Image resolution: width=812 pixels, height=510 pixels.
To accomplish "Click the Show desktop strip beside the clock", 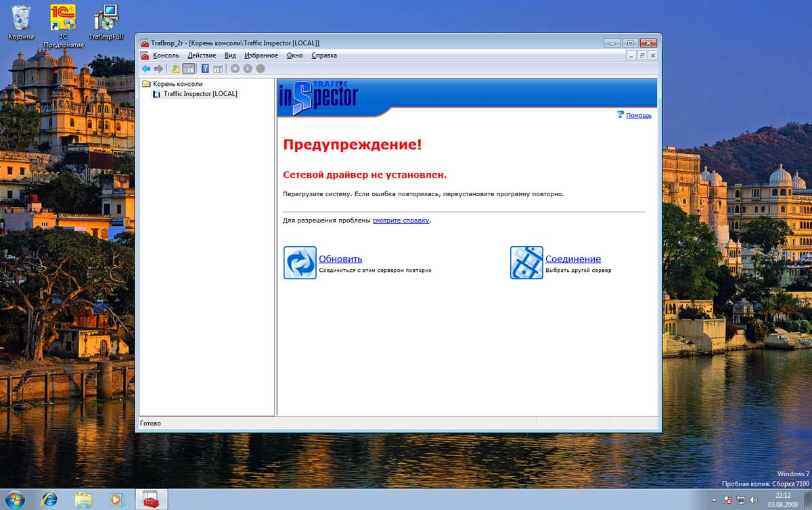I will (807, 499).
